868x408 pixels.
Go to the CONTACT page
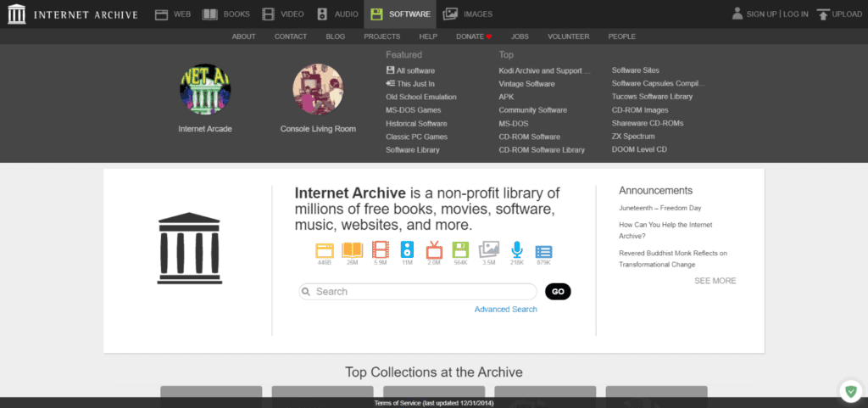pyautogui.click(x=291, y=36)
